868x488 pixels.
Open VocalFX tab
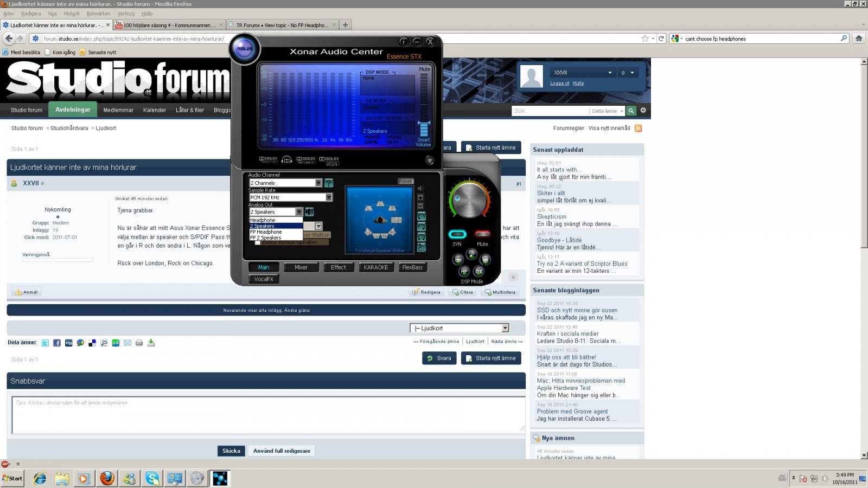(x=264, y=279)
